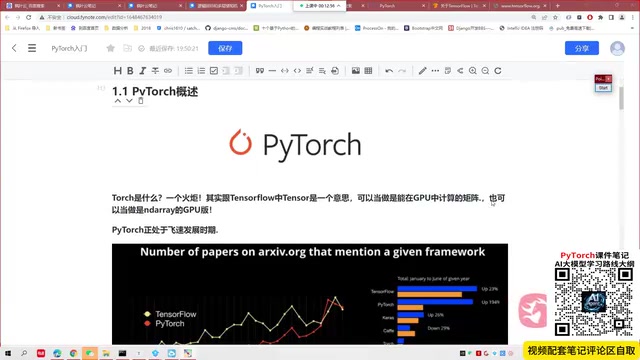640x360 pixels.
Task: Open taskbar search magnifier
Action: [24, 353]
